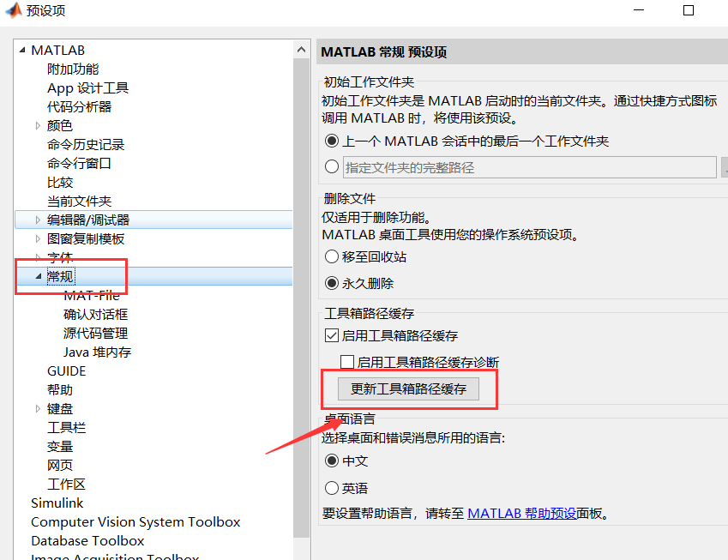Click the 指定文件夹的完整路径 text field
728x560 pixels.
coord(530,167)
